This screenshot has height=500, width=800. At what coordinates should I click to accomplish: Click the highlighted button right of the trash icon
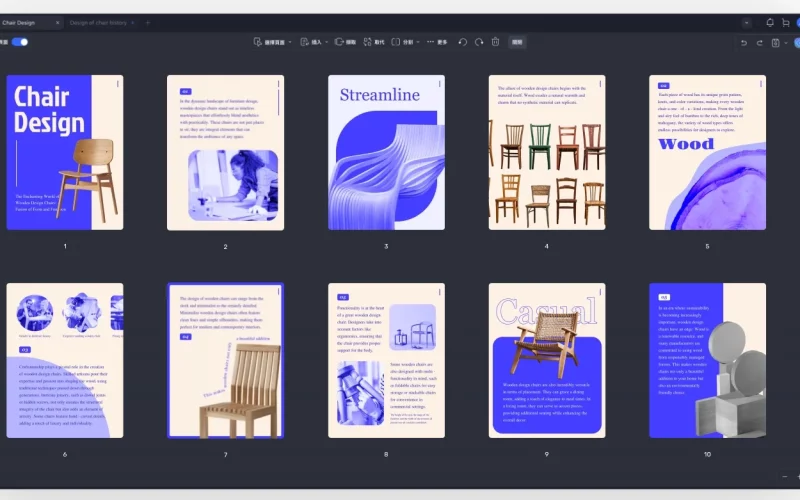(x=517, y=42)
